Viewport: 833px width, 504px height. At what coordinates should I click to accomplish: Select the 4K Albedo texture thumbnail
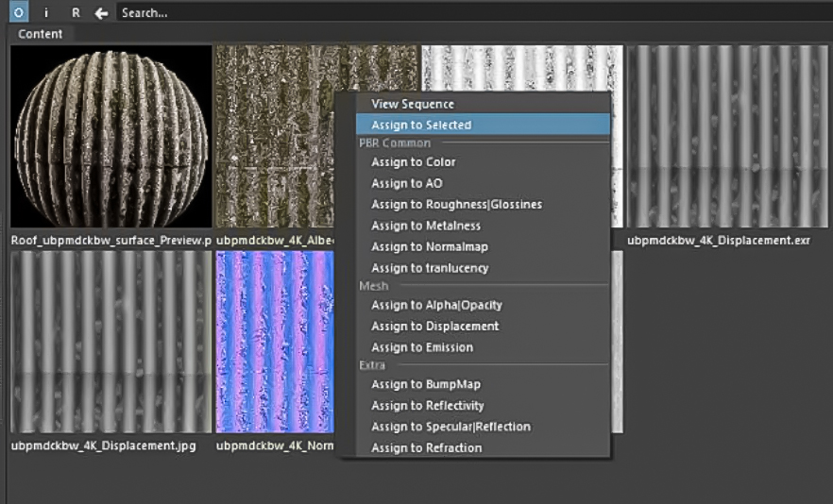[274, 138]
